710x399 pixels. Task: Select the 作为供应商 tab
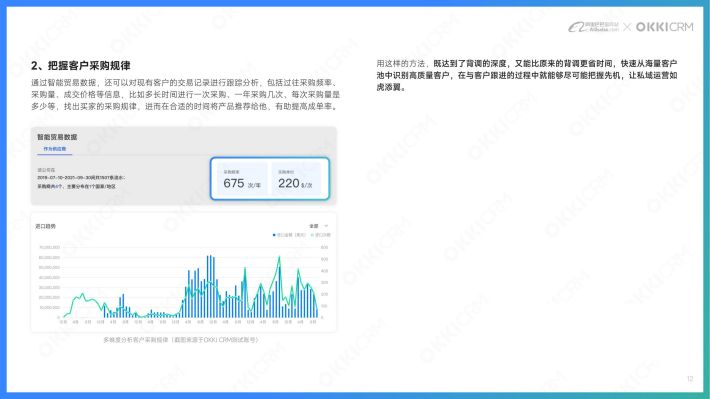[54, 149]
